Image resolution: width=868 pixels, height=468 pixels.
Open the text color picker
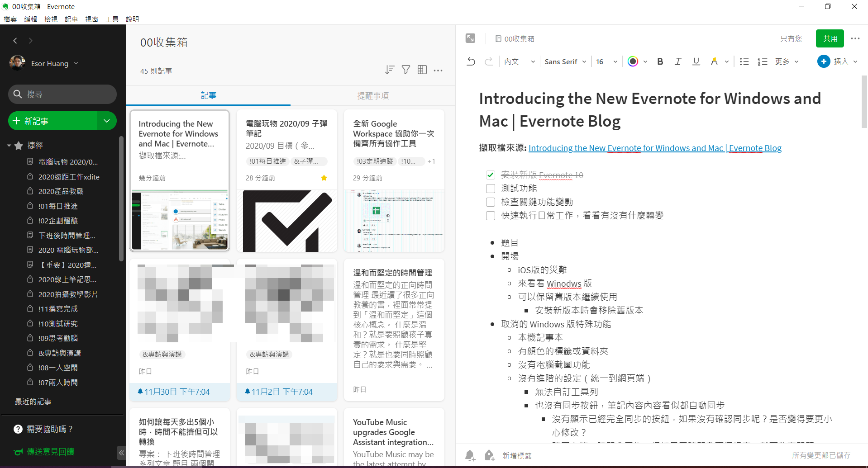[633, 61]
